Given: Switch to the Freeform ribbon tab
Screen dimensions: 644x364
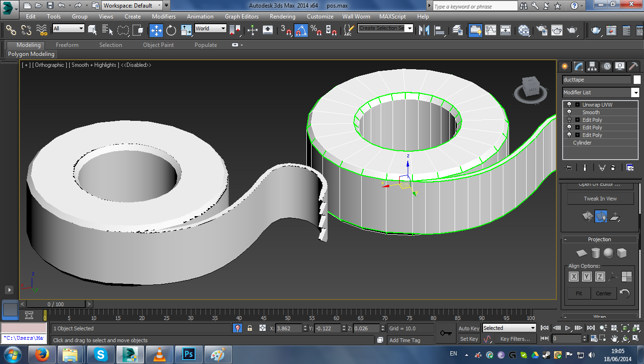Looking at the screenshot, I should [x=67, y=45].
